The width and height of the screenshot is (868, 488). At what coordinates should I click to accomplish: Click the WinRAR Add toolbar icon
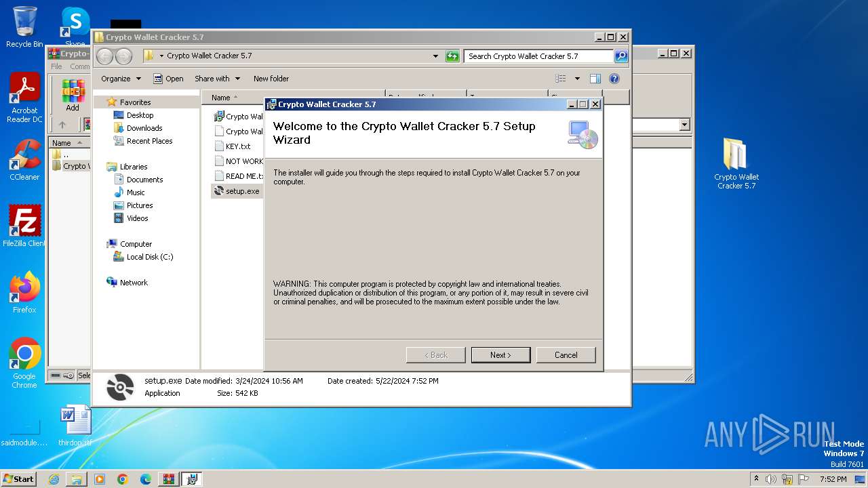click(x=73, y=96)
